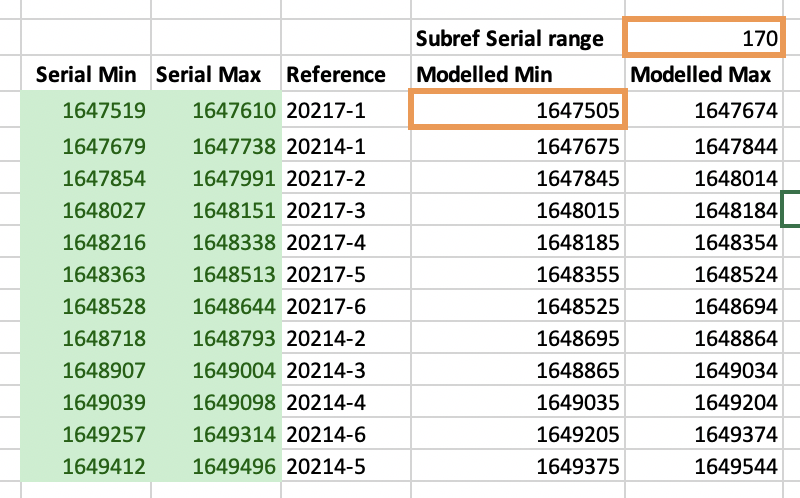Click the Modelled Max header cell
Image resolution: width=800 pixels, height=498 pixels.
(701, 74)
